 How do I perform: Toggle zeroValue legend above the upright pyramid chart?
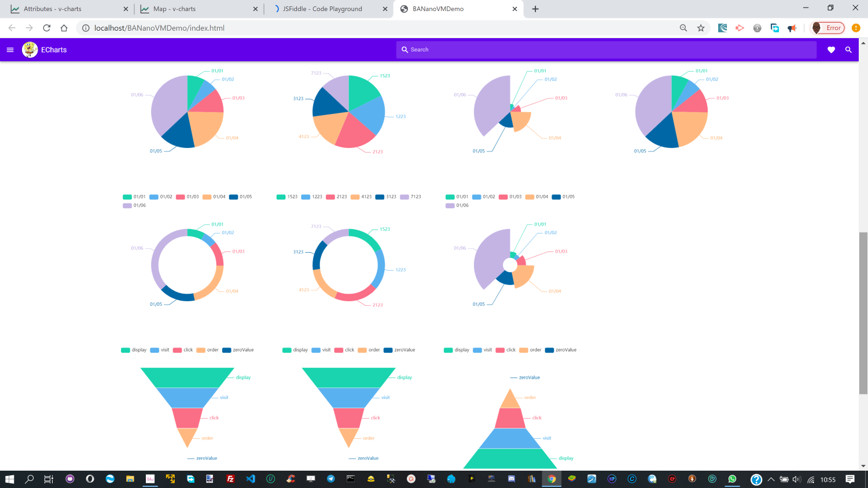click(561, 350)
